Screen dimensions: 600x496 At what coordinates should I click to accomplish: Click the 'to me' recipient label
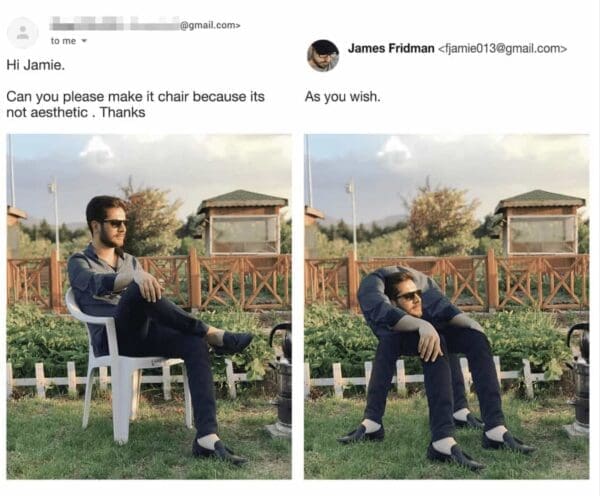click(64, 41)
